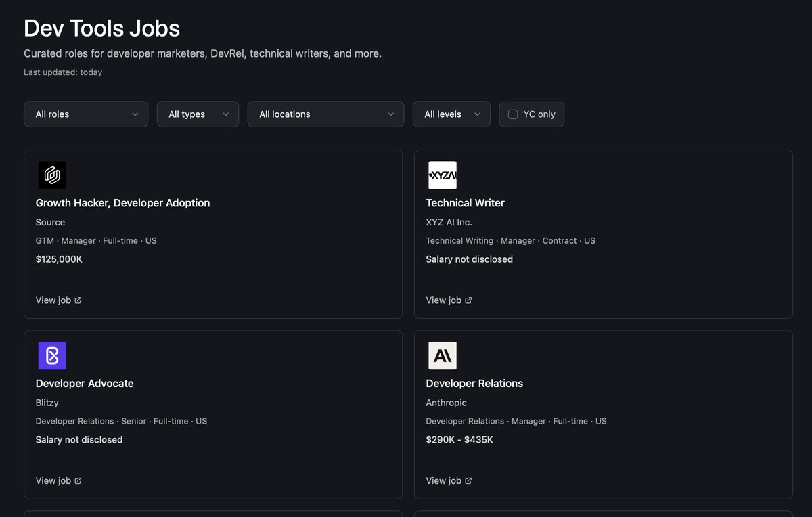Click the XYZ AI Inc. logo
The height and width of the screenshot is (517, 812).
coord(443,175)
